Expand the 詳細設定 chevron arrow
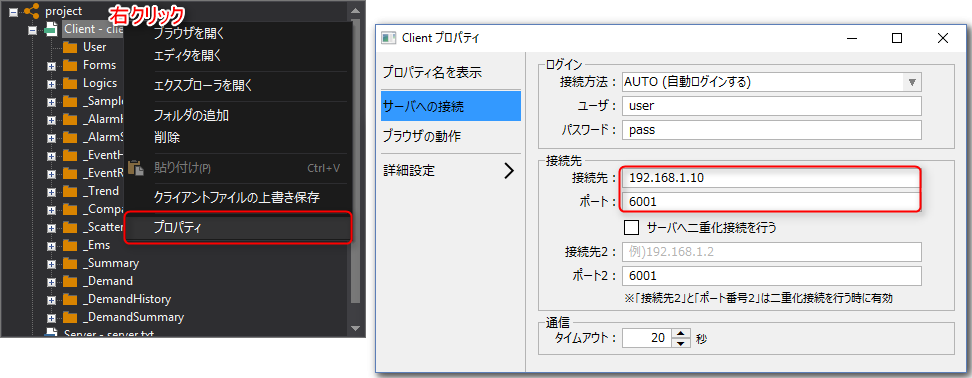 [x=509, y=171]
